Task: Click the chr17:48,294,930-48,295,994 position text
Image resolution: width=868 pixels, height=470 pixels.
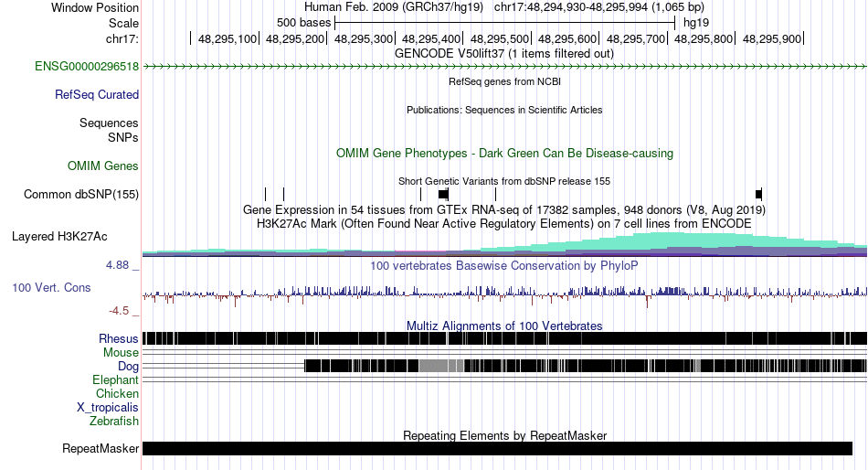Action: pyautogui.click(x=599, y=7)
